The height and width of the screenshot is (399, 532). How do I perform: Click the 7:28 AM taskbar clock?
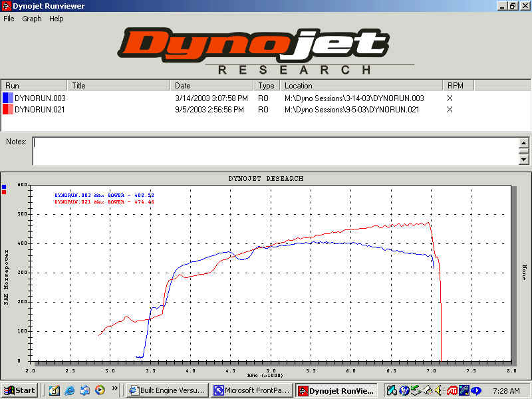(506, 391)
